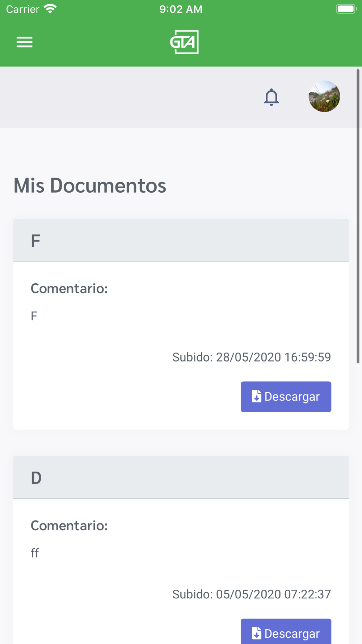
Task: Click the comment text ff in document D
Action: 35,553
